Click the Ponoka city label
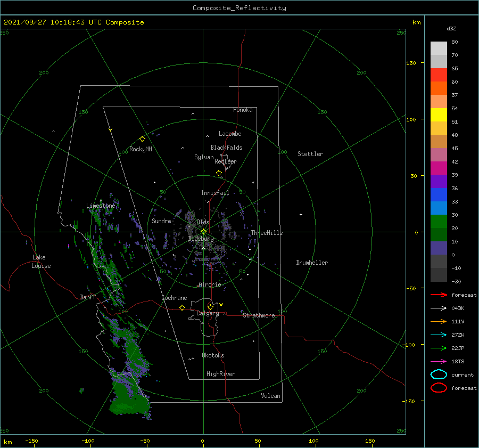Image resolution: width=479 pixels, height=448 pixels. 243,110
